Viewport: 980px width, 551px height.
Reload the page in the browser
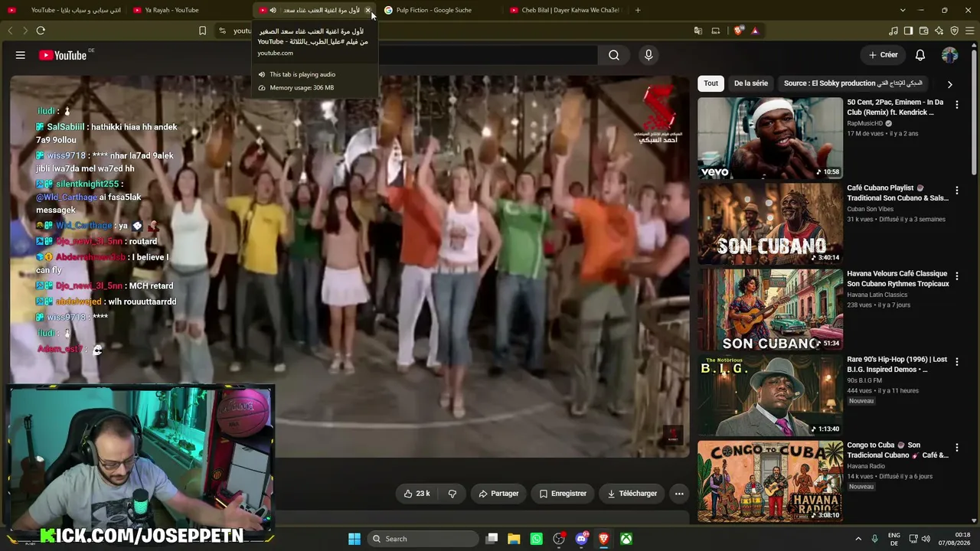[x=41, y=31]
